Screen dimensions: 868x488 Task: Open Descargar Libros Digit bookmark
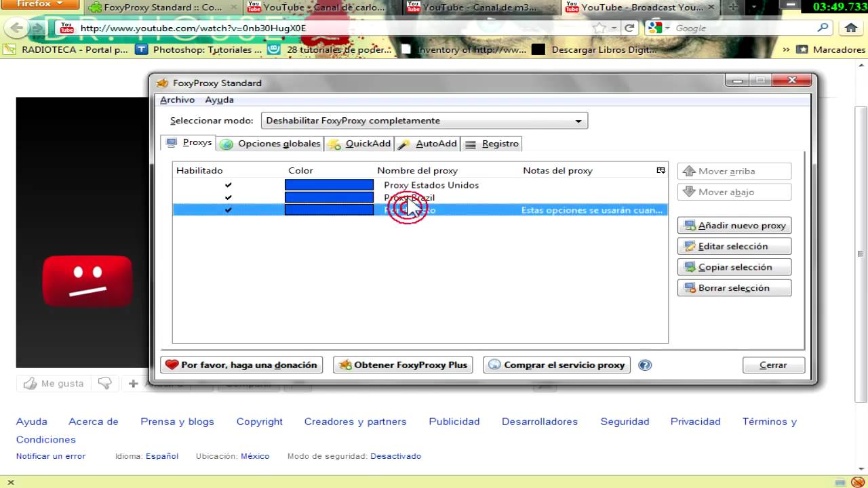click(x=595, y=49)
